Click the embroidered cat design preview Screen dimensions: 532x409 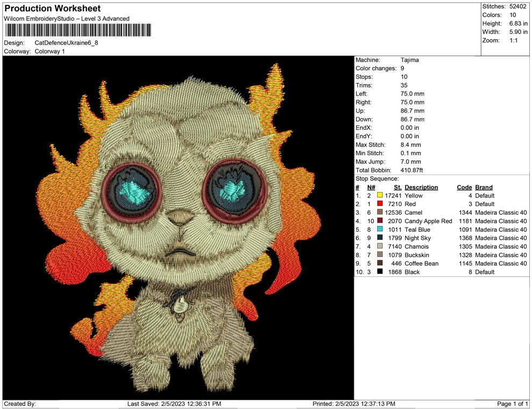click(178, 228)
